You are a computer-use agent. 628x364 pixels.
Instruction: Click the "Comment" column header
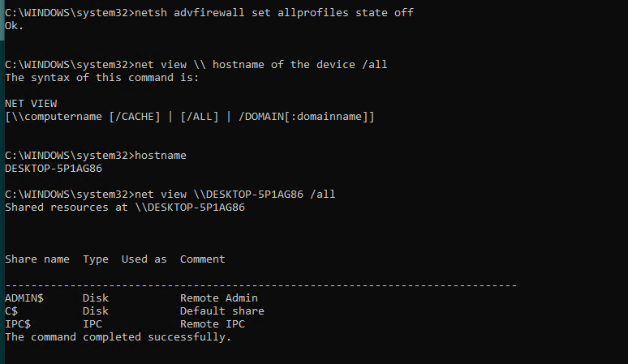coord(203,259)
